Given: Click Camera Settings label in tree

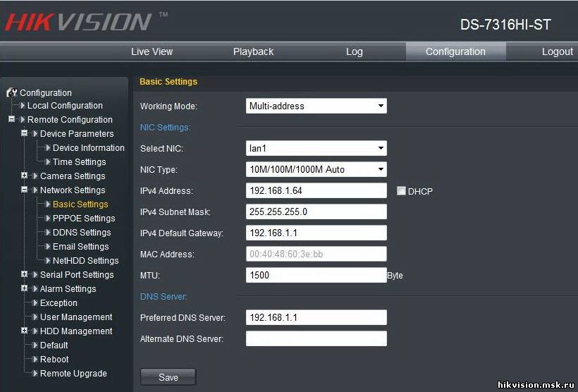Looking at the screenshot, I should click(x=73, y=176).
